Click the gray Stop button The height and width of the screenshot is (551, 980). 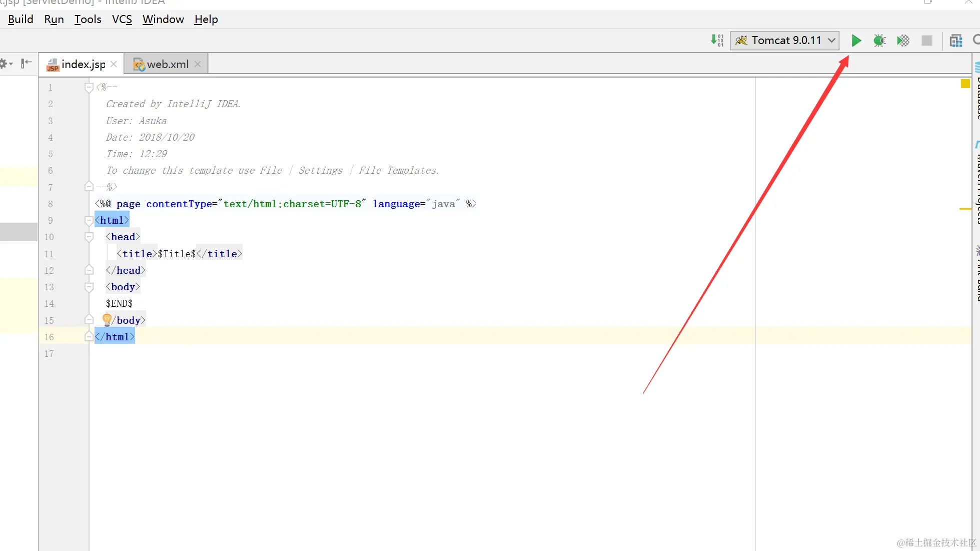point(927,41)
